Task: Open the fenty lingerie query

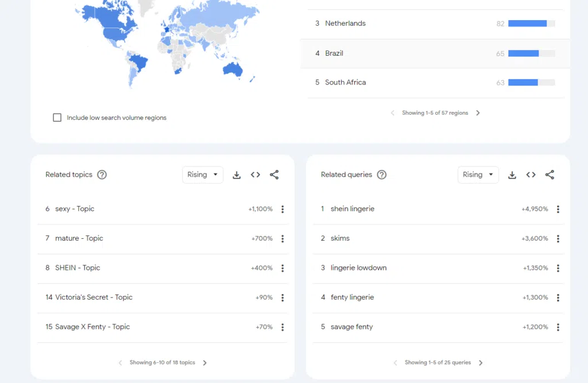Action: (x=352, y=297)
